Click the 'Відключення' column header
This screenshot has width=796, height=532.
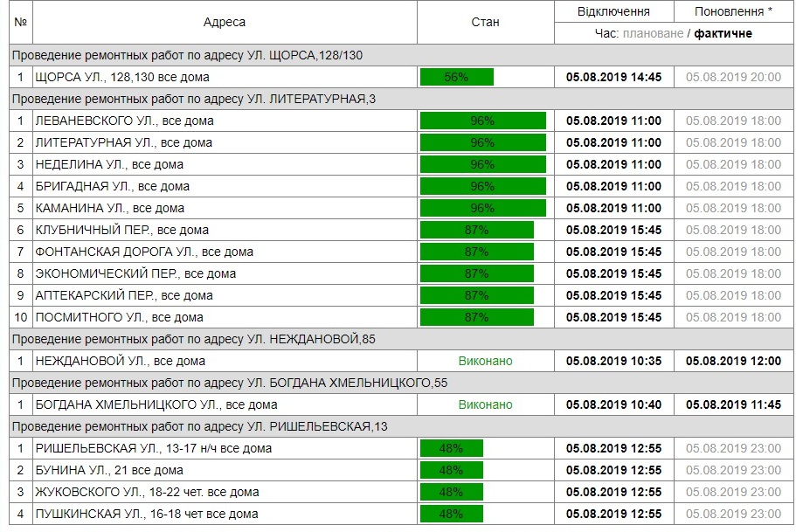point(613,11)
